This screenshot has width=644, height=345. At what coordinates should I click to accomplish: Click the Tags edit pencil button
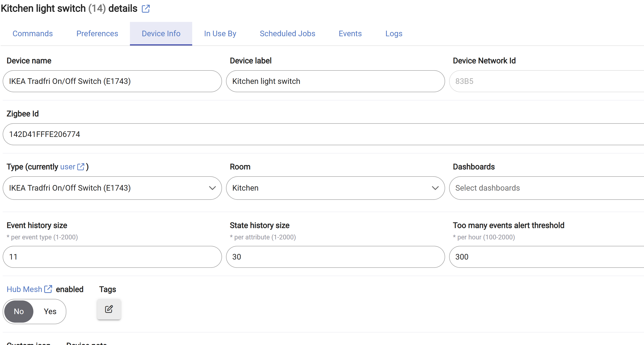(x=109, y=309)
